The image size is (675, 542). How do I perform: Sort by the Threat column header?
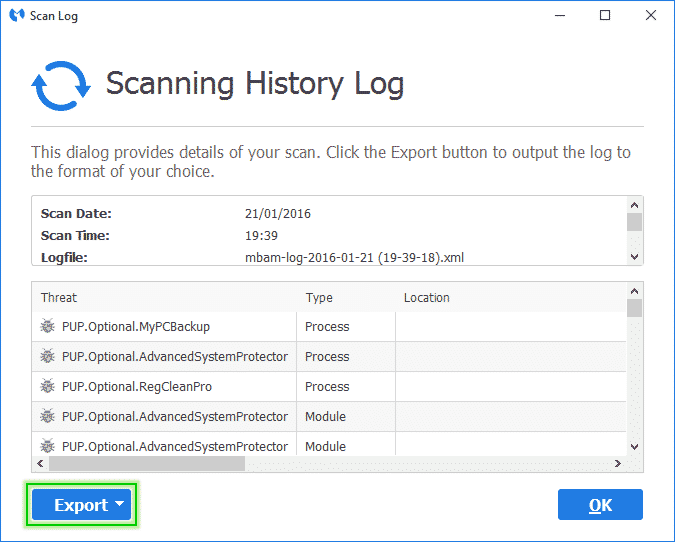coord(59,298)
